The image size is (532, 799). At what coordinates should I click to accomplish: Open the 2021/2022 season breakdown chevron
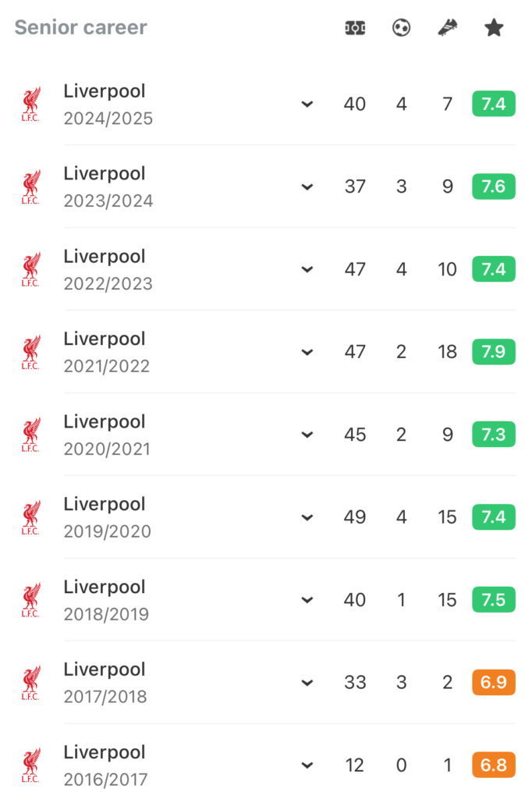point(307,352)
